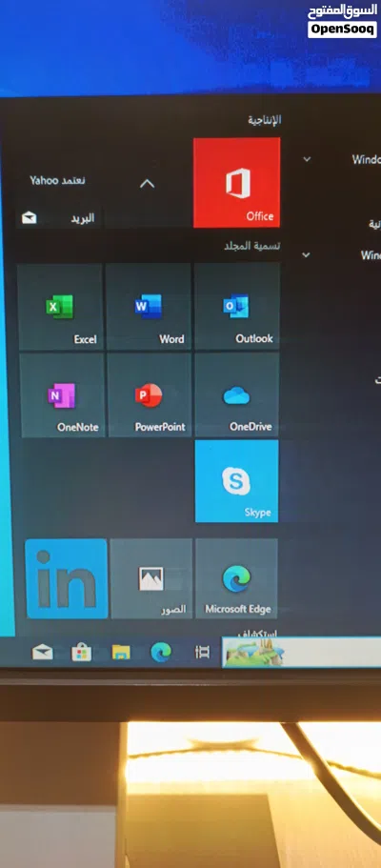Launch the Microsoft Edge tile
The image size is (381, 868).
pyautogui.click(x=237, y=578)
